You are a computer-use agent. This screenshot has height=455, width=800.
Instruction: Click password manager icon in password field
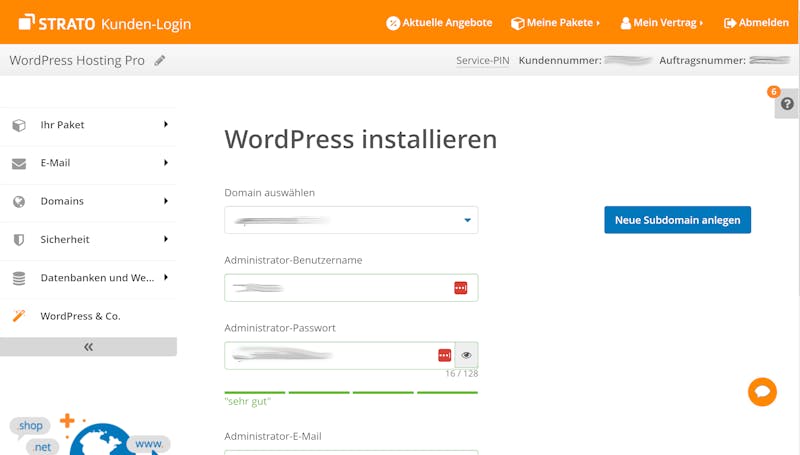(x=444, y=355)
